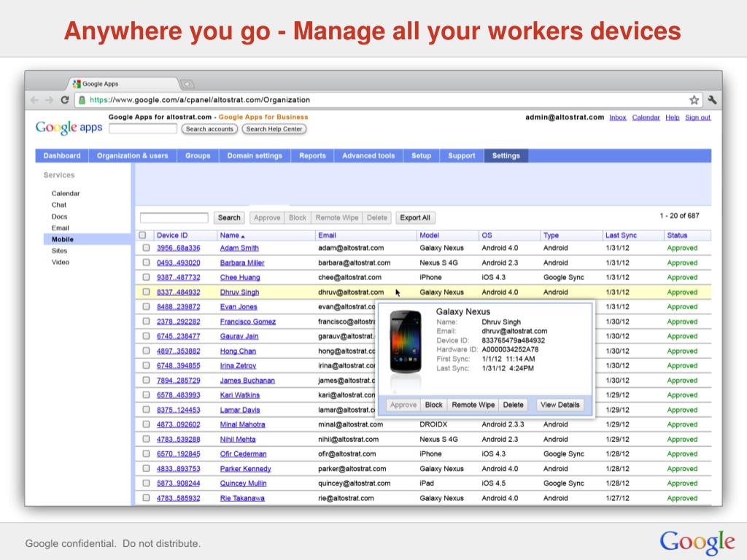Open the Google Apps for Business link
The width and height of the screenshot is (747, 560).
[x=263, y=117]
